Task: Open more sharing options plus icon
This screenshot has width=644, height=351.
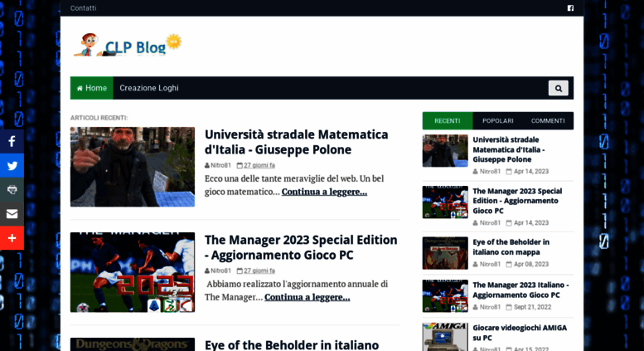Action: click(12, 238)
